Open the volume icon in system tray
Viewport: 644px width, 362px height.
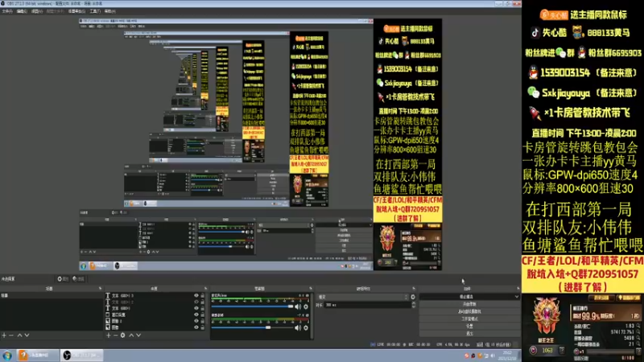[493, 356]
